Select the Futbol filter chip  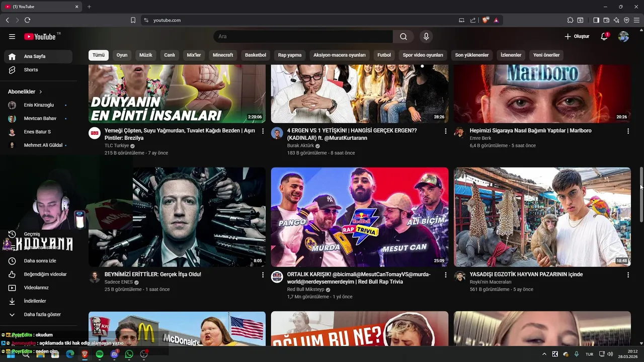click(384, 55)
